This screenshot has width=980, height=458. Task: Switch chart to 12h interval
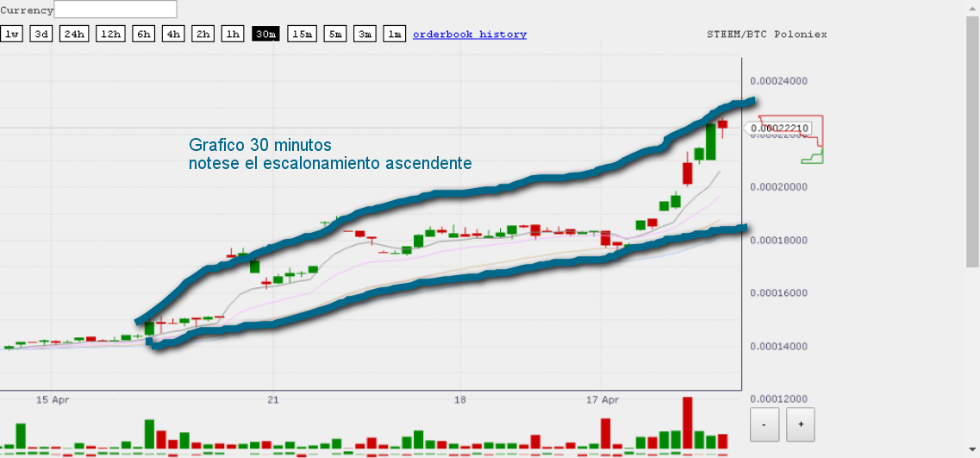(x=110, y=34)
